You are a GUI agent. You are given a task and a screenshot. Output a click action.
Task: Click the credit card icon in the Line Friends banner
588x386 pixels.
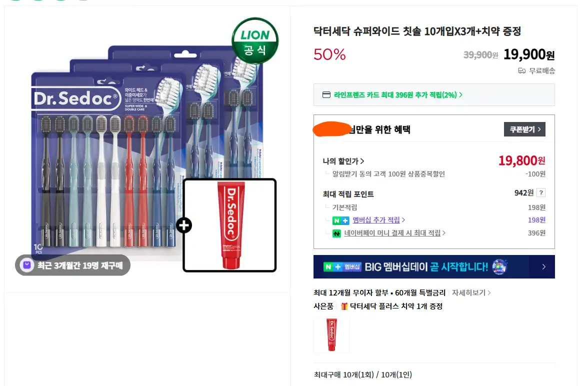point(326,95)
